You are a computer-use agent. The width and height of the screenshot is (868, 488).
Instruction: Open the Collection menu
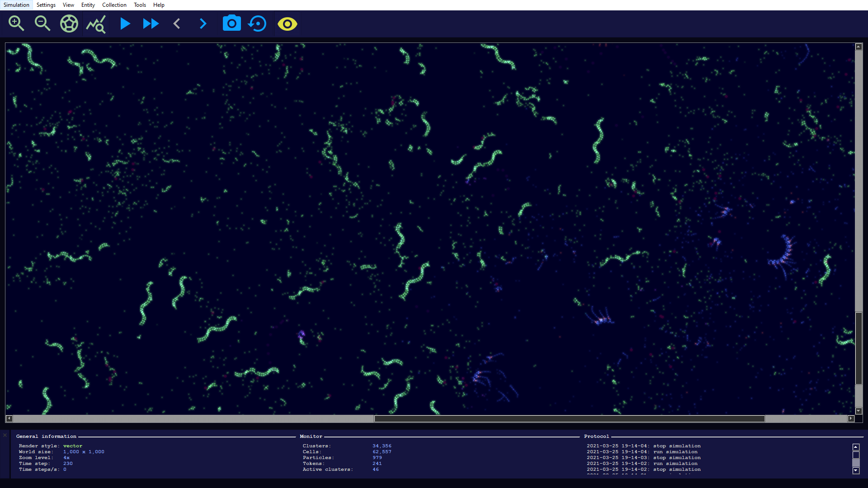click(114, 5)
